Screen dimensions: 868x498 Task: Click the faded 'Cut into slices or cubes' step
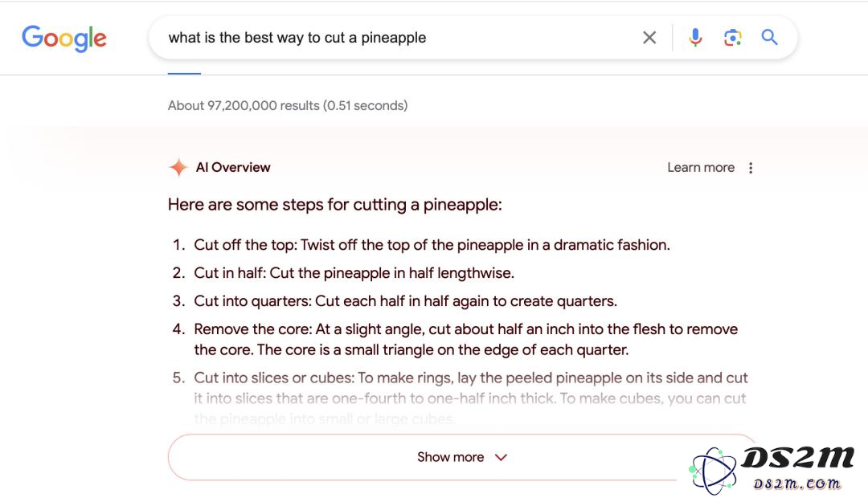(470, 398)
